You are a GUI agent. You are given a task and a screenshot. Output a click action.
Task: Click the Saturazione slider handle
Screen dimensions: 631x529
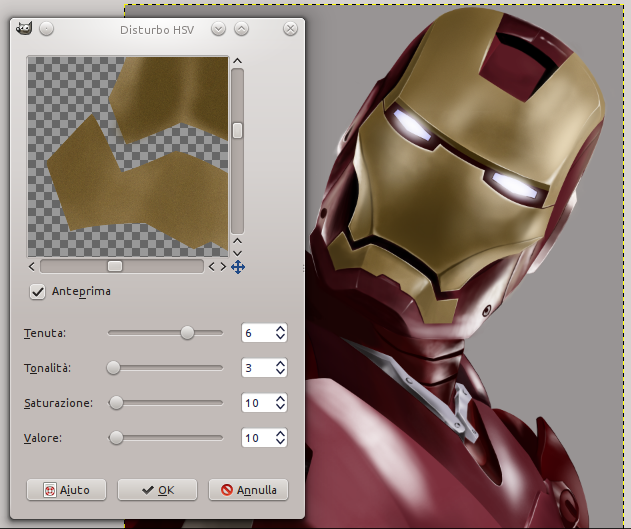point(116,403)
